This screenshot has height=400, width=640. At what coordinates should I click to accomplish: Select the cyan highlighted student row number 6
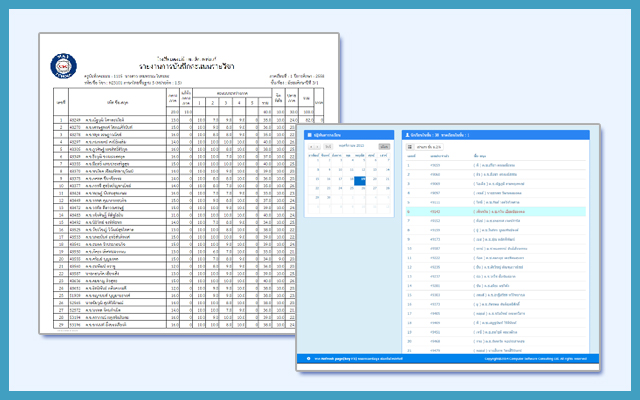coord(496,211)
